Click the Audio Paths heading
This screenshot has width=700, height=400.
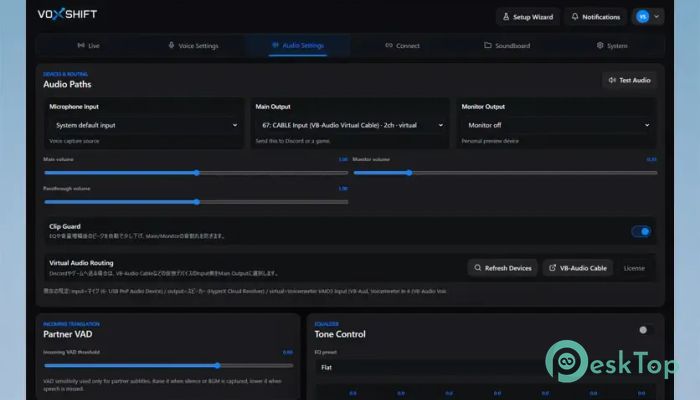(67, 84)
